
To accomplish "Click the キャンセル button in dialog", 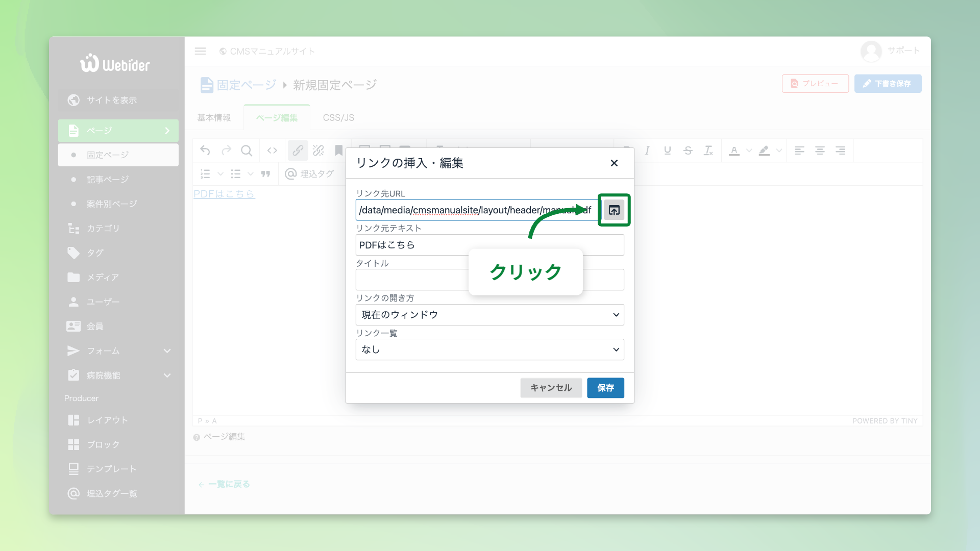I will [551, 388].
